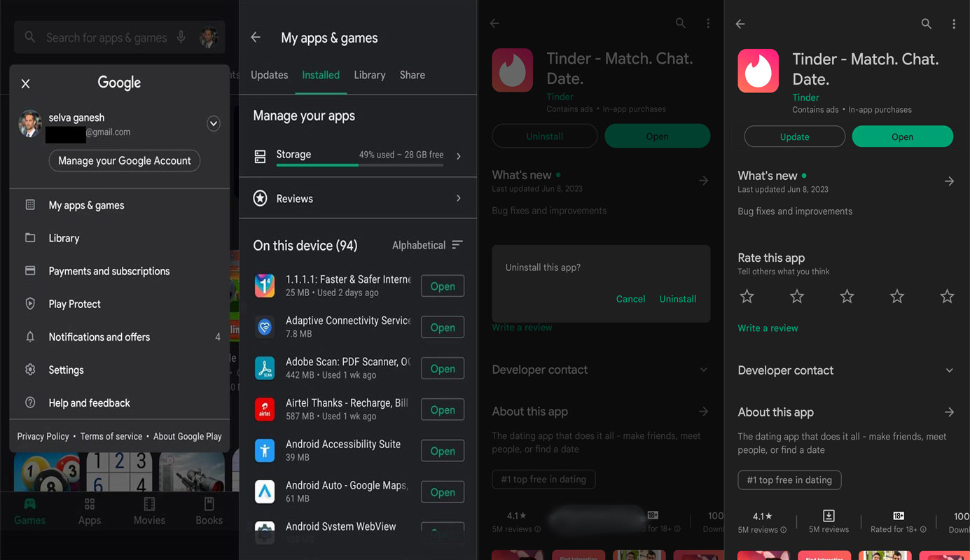Click Write a review link on bright page
This screenshot has width=970, height=560.
[x=768, y=328]
